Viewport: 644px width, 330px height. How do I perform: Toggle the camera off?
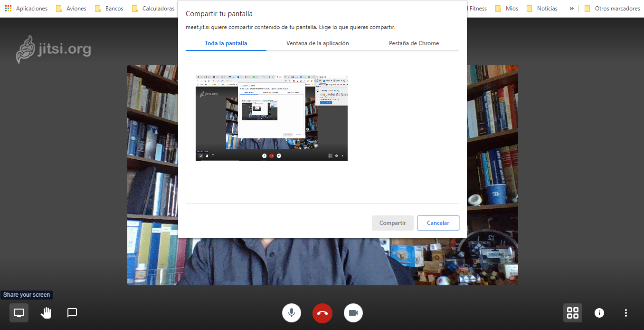353,313
